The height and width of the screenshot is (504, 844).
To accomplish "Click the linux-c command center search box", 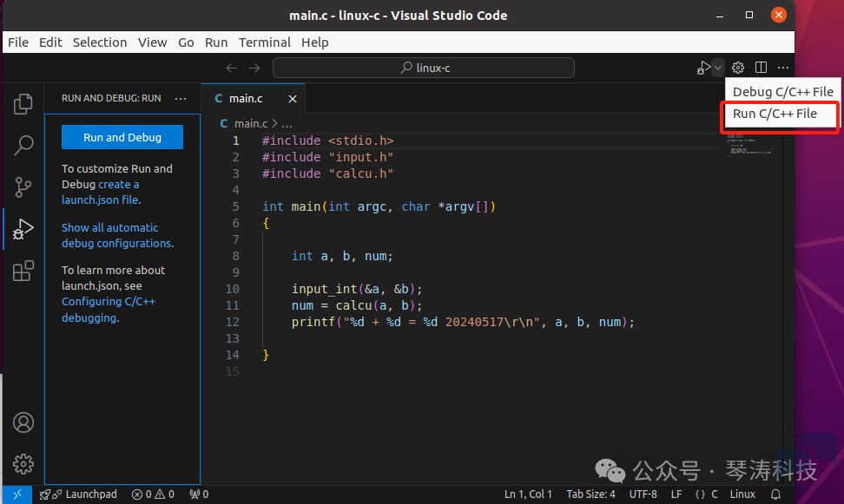I will pos(424,68).
